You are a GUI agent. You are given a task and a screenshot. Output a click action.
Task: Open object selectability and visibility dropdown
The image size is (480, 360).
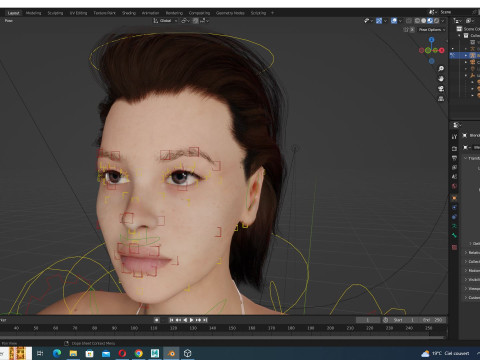368,21
